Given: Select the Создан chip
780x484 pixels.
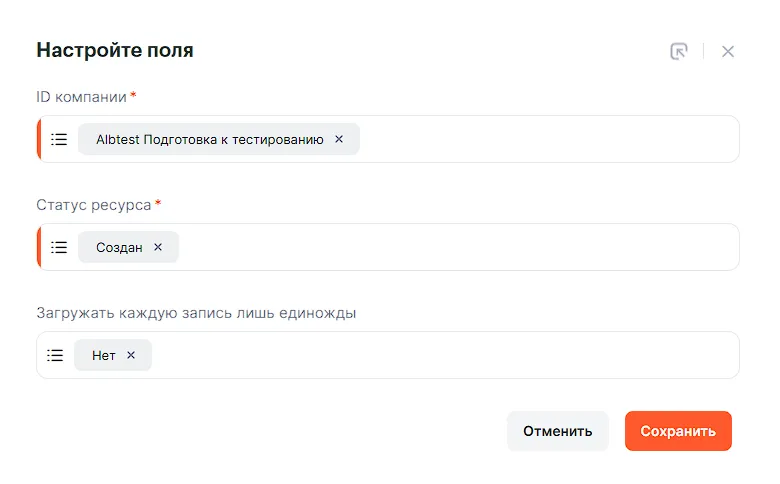Looking at the screenshot, I should tap(119, 247).
